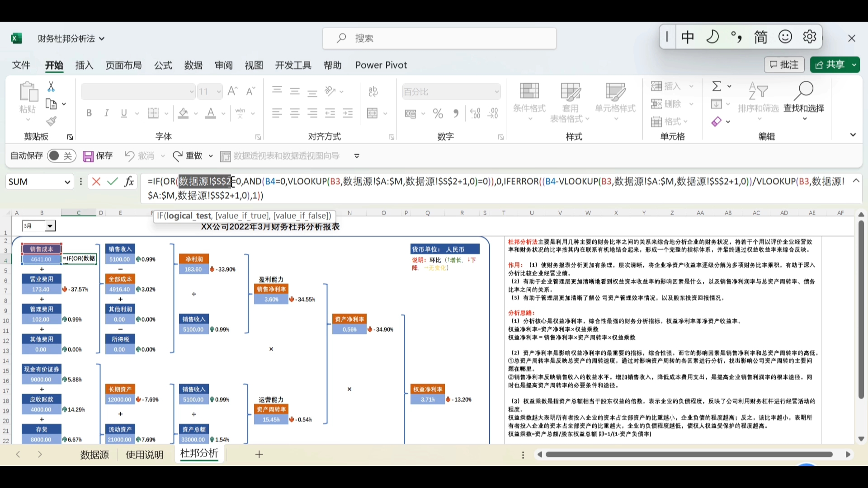Click the Excel app icon

[16, 38]
